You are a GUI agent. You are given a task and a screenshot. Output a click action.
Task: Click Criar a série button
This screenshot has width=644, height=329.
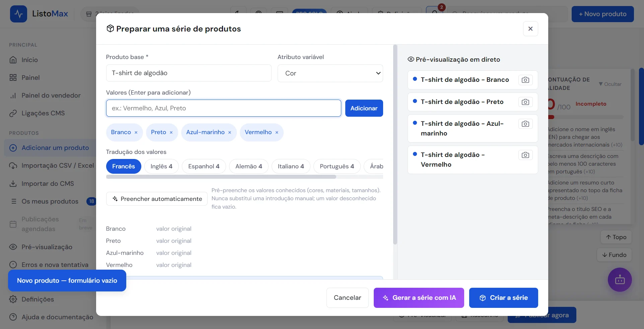504,298
